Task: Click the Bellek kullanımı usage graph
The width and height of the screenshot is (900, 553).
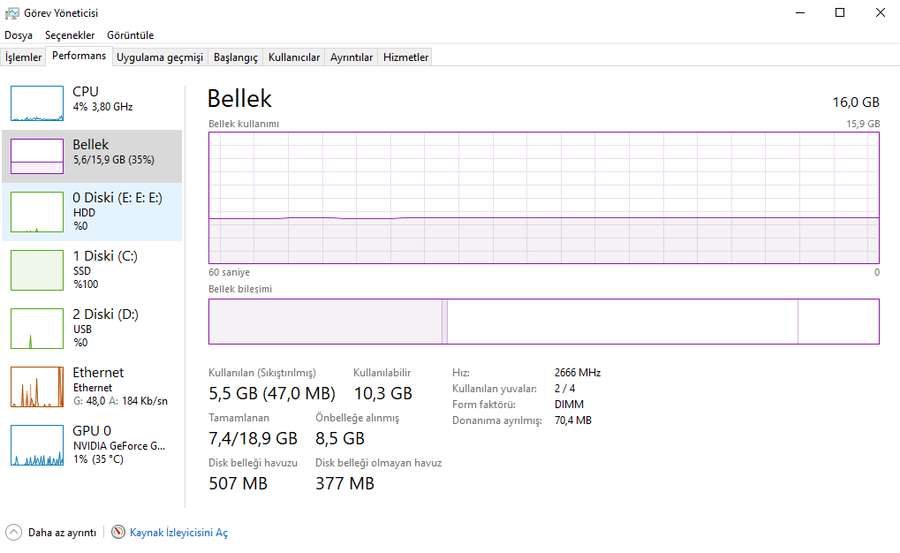Action: pos(543,197)
